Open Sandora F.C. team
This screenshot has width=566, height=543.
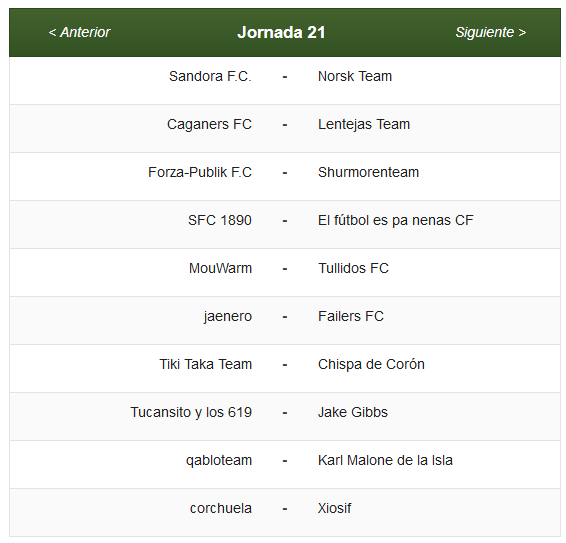pos(210,76)
